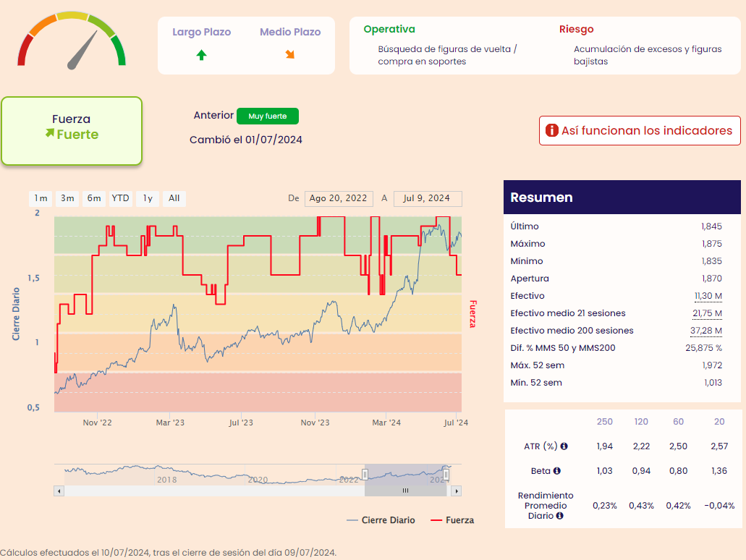
Task: Click the start date field Ago 20, 2022
Action: [x=338, y=198]
